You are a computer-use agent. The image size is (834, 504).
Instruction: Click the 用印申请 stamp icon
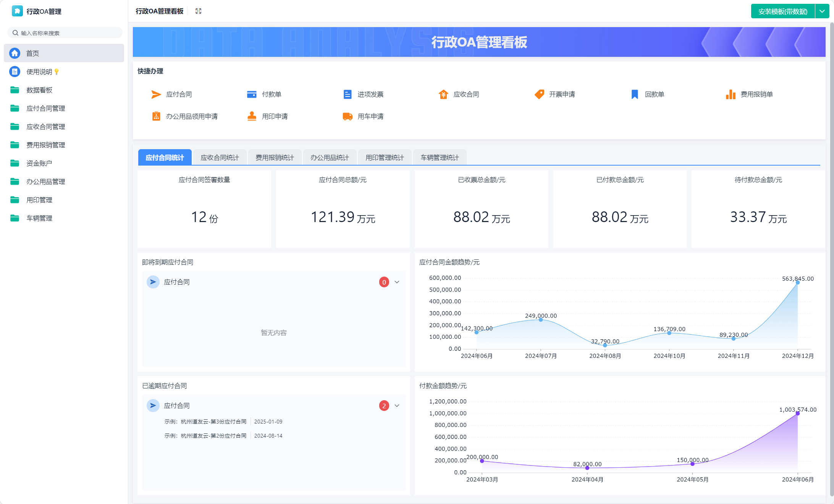coord(252,116)
